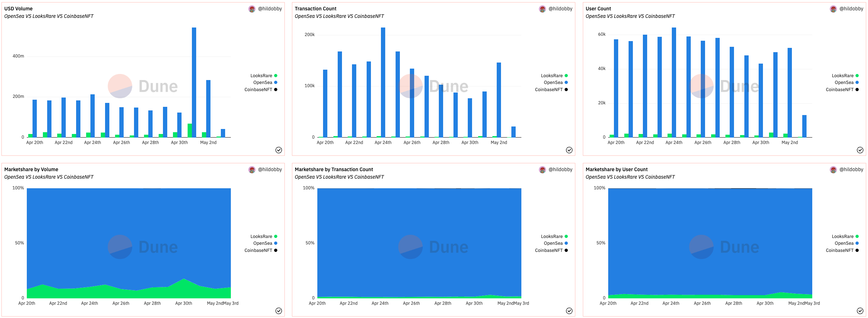
Task: Open @hildobby link in Marketshare by User Count panel
Action: coord(851,169)
